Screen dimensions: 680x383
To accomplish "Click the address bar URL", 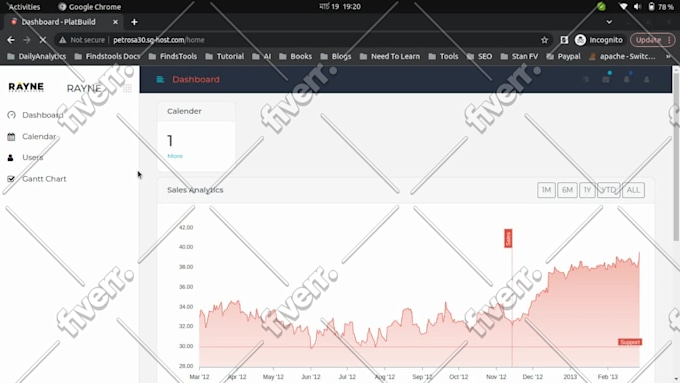I will click(x=159, y=40).
